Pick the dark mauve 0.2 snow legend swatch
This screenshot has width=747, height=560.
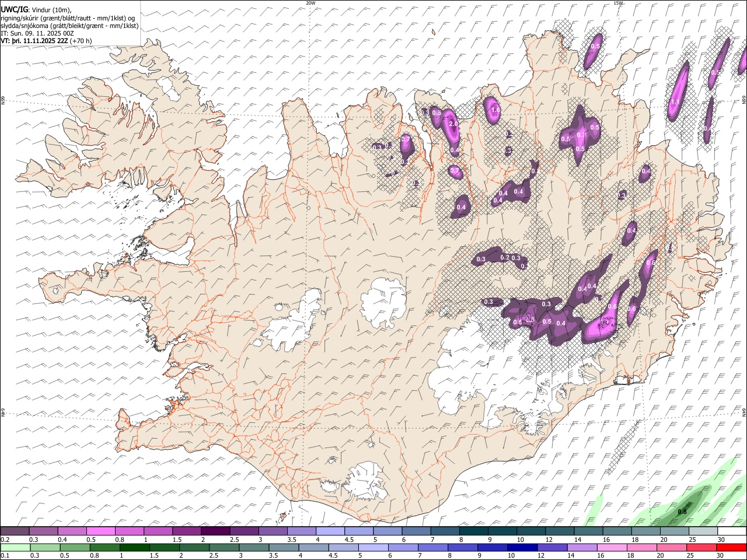pyautogui.click(x=15, y=531)
